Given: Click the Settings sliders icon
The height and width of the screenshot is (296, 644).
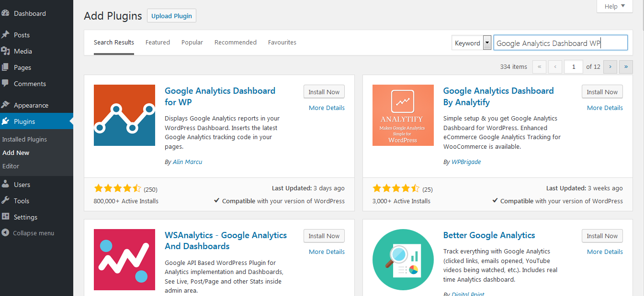Looking at the screenshot, I should 5,217.
